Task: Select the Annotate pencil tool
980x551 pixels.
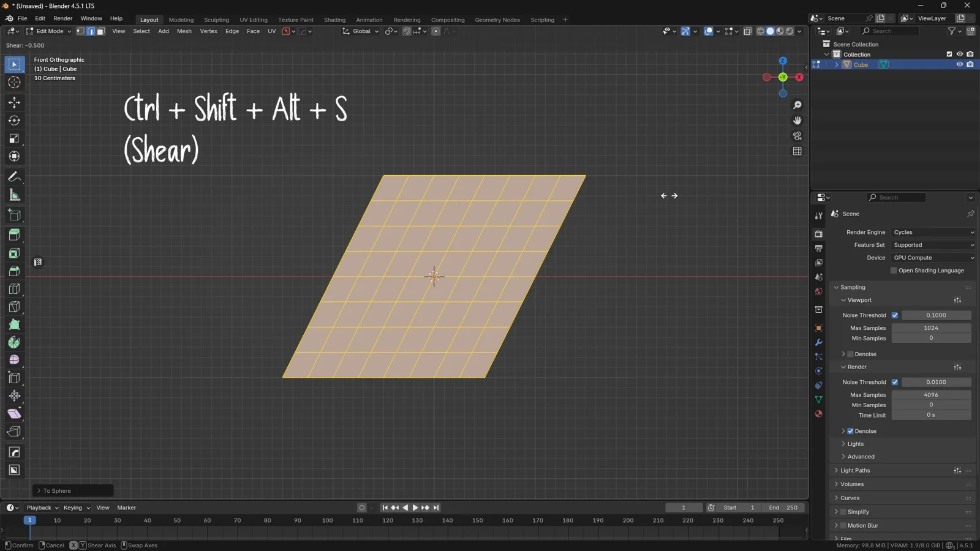Action: tap(14, 178)
